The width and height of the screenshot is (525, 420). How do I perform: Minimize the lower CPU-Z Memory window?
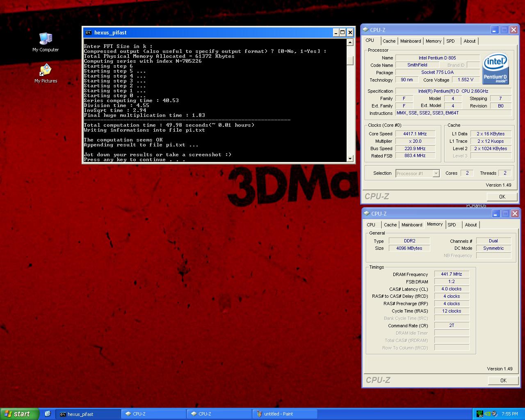pyautogui.click(x=496, y=213)
